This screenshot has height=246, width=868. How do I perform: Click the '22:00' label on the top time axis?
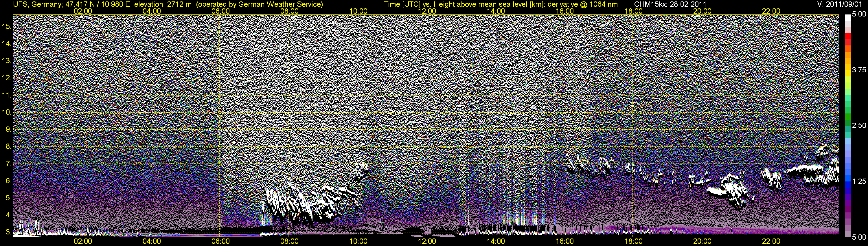point(771,11)
